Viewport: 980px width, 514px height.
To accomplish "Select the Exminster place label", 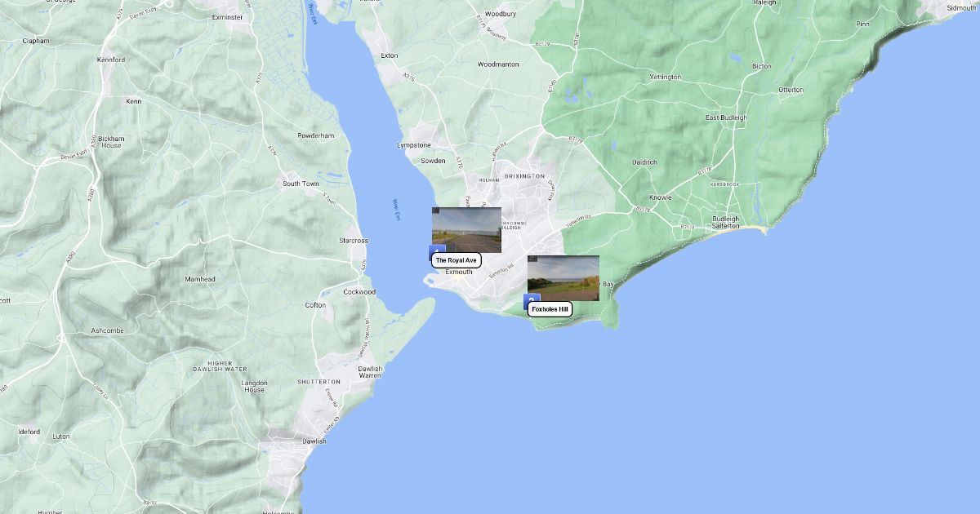I will click(x=227, y=16).
